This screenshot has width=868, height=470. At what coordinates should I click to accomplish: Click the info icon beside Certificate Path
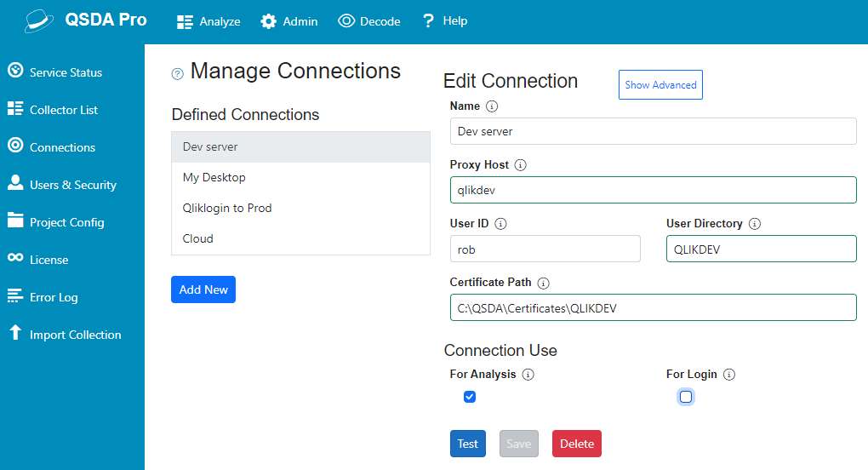click(x=544, y=283)
